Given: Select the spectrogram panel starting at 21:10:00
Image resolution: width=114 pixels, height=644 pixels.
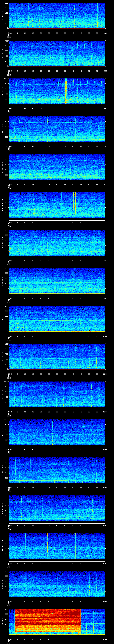Looking at the screenshot, I should click(57, 357).
